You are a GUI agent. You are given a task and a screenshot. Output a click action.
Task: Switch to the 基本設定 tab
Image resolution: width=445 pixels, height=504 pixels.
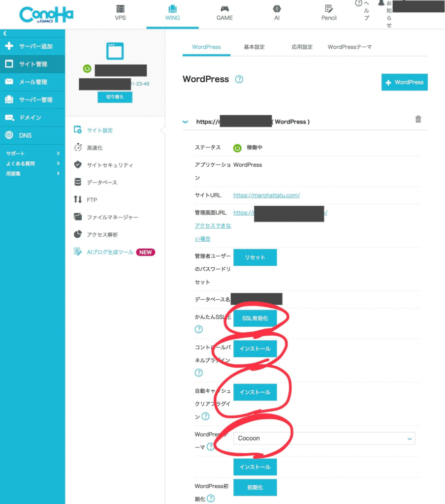[x=254, y=47]
